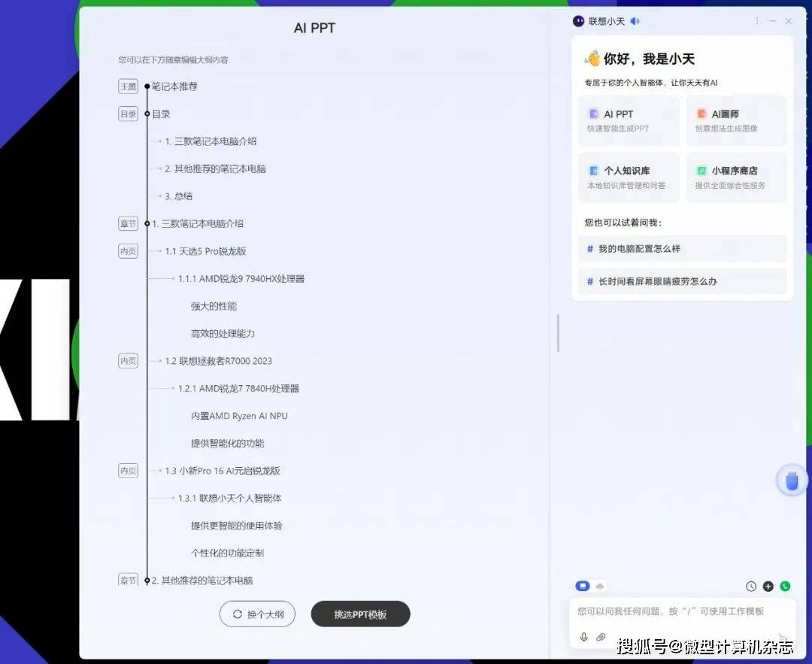
Task: Click the microphone voice input icon
Action: pyautogui.click(x=583, y=638)
